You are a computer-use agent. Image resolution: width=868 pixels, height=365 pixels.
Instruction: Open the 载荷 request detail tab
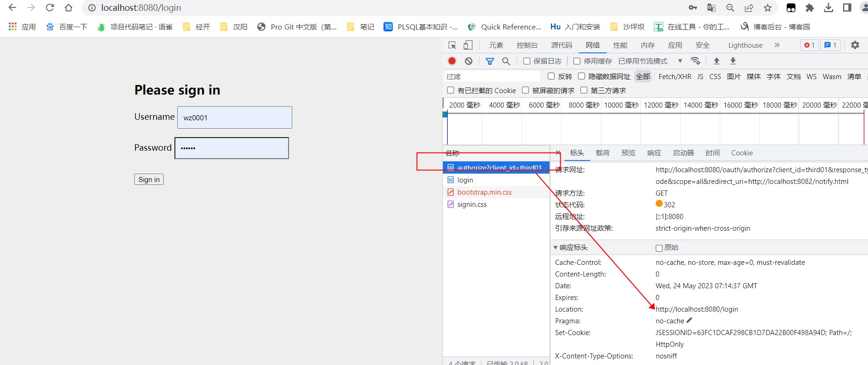(602, 153)
